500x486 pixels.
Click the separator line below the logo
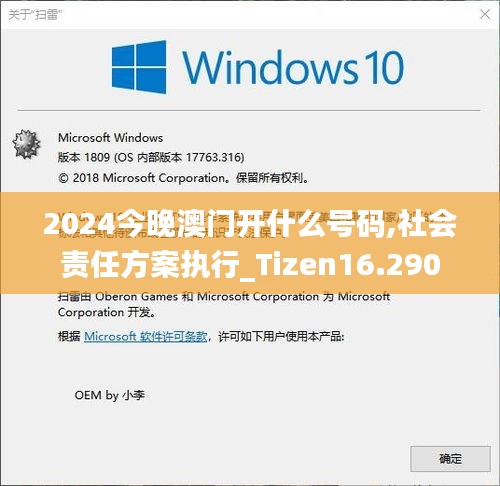[x=249, y=110]
